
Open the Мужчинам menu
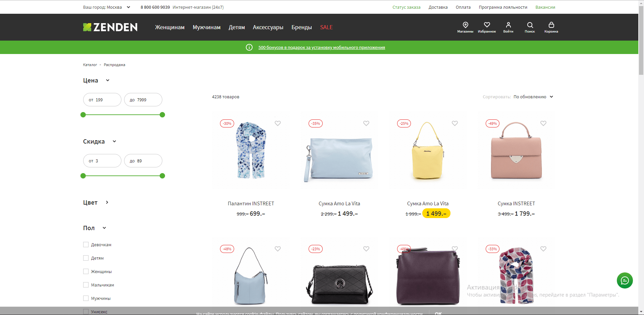click(x=207, y=27)
